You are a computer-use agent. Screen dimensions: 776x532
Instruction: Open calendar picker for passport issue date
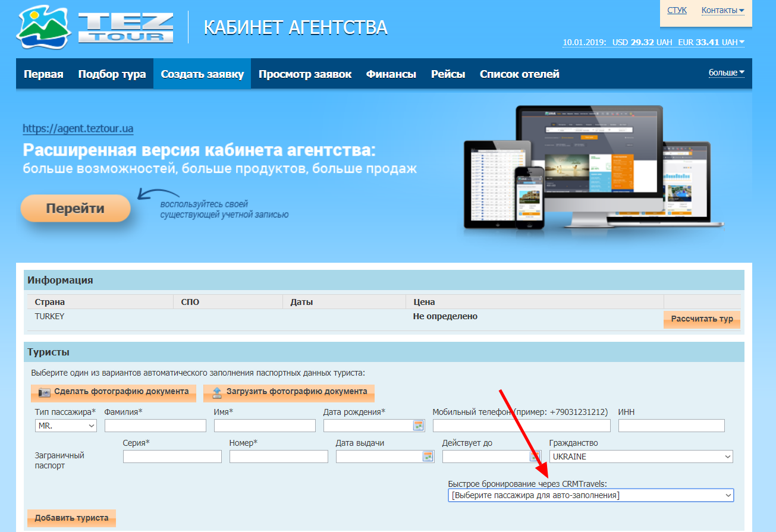[428, 457]
